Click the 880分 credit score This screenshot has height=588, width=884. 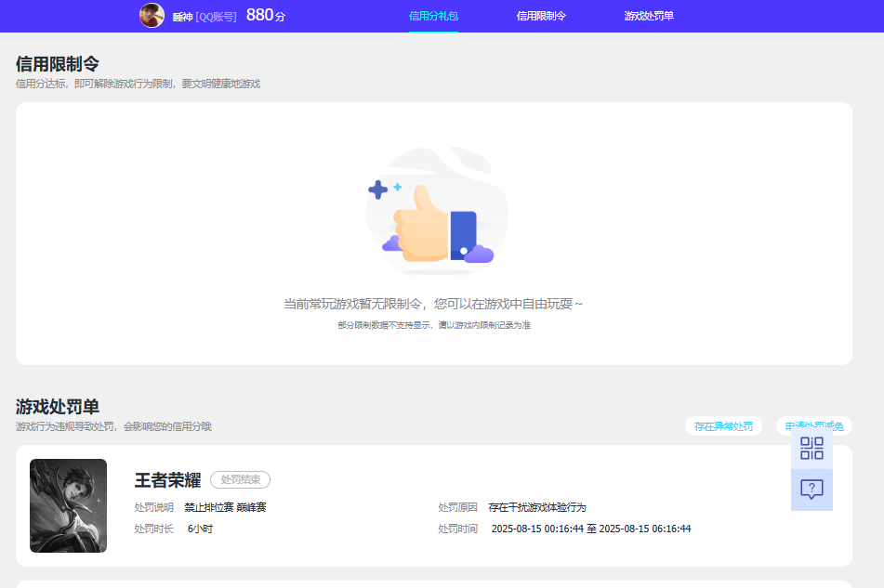(266, 15)
